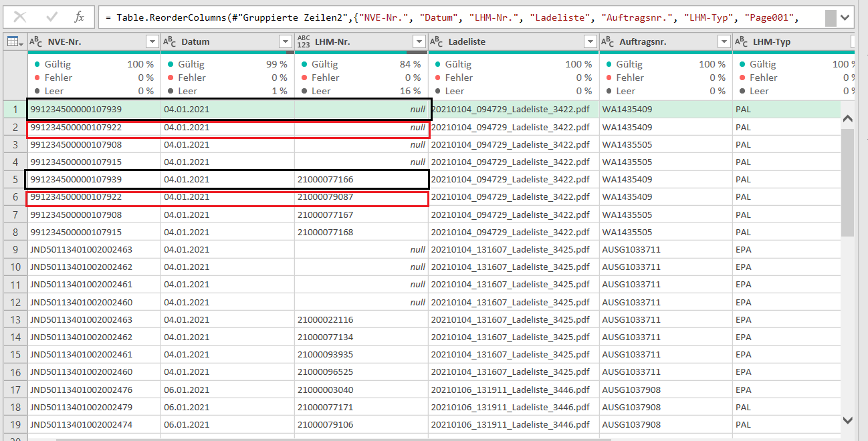868x441 pixels.
Task: Select the NVE-Nr. column header
Action: 94,41
